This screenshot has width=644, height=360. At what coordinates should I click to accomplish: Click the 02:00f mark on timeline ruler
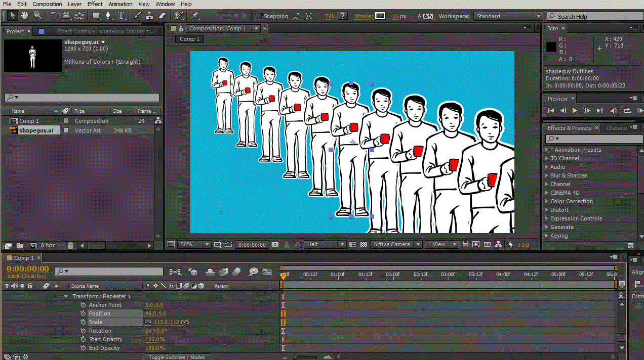[x=392, y=274]
